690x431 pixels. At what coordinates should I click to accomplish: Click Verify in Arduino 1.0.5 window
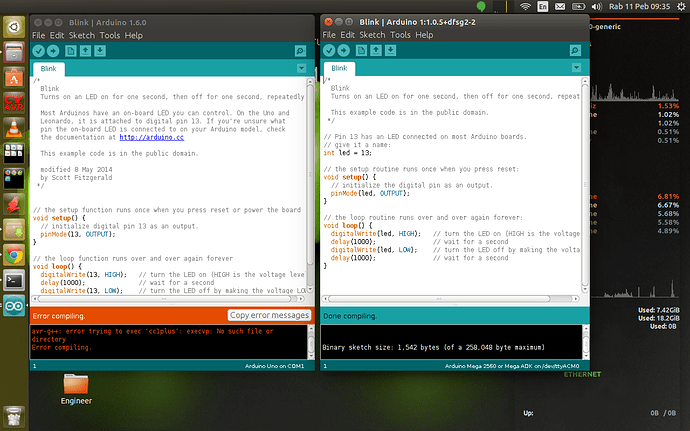point(329,51)
